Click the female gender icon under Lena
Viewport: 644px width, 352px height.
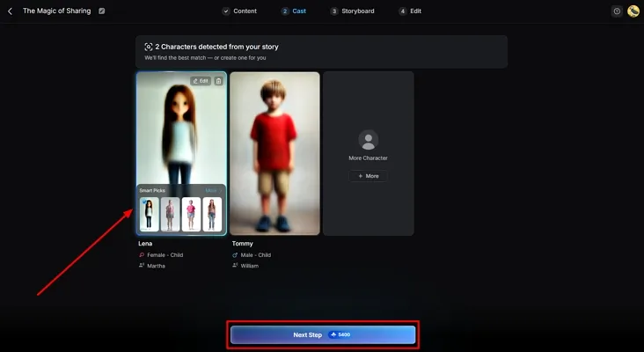pyautogui.click(x=142, y=255)
